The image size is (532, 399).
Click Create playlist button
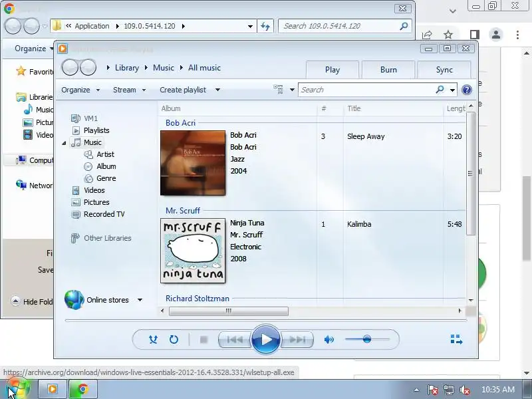point(183,90)
